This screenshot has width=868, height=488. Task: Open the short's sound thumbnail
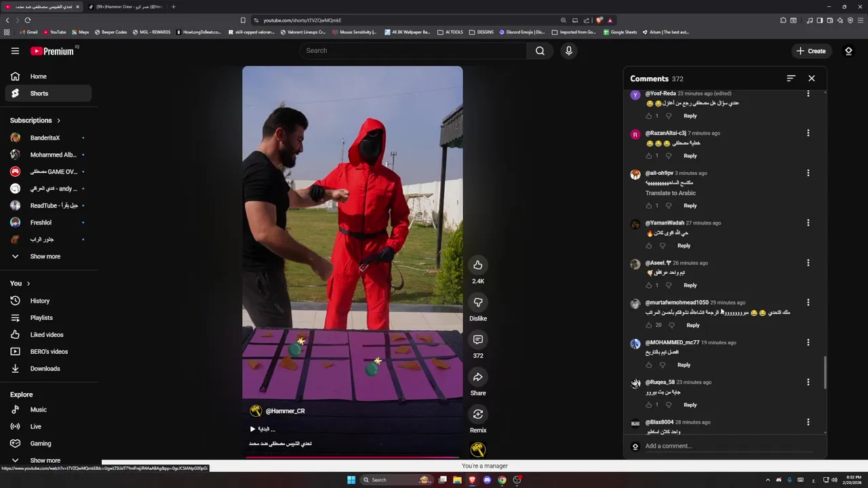tap(478, 449)
